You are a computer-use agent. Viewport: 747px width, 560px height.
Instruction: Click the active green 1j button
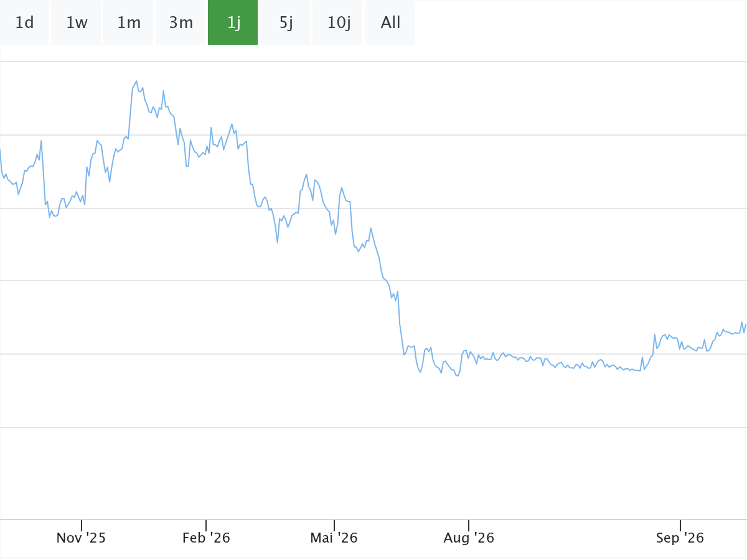click(x=233, y=22)
